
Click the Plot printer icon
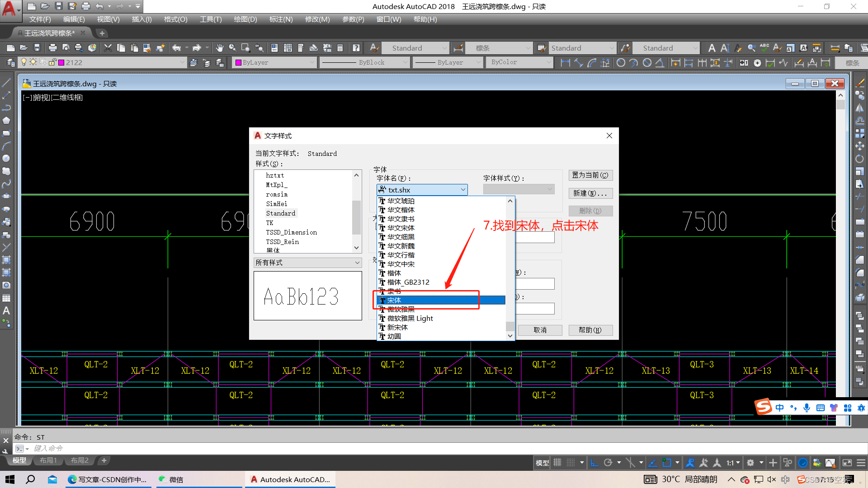[x=52, y=48]
